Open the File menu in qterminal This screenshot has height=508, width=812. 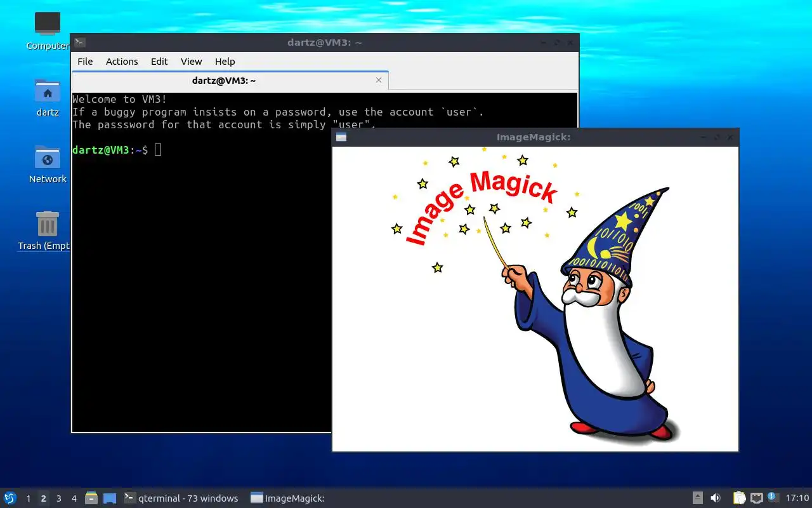coord(85,62)
